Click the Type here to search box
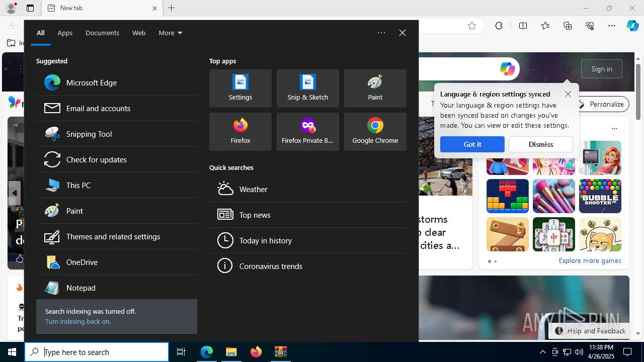Image resolution: width=644 pixels, height=362 pixels. coord(97,352)
